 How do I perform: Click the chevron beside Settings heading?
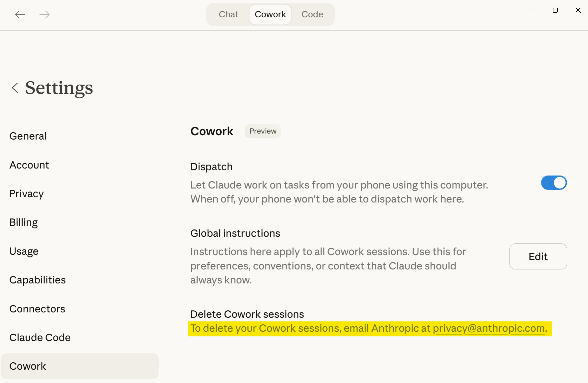[15, 88]
